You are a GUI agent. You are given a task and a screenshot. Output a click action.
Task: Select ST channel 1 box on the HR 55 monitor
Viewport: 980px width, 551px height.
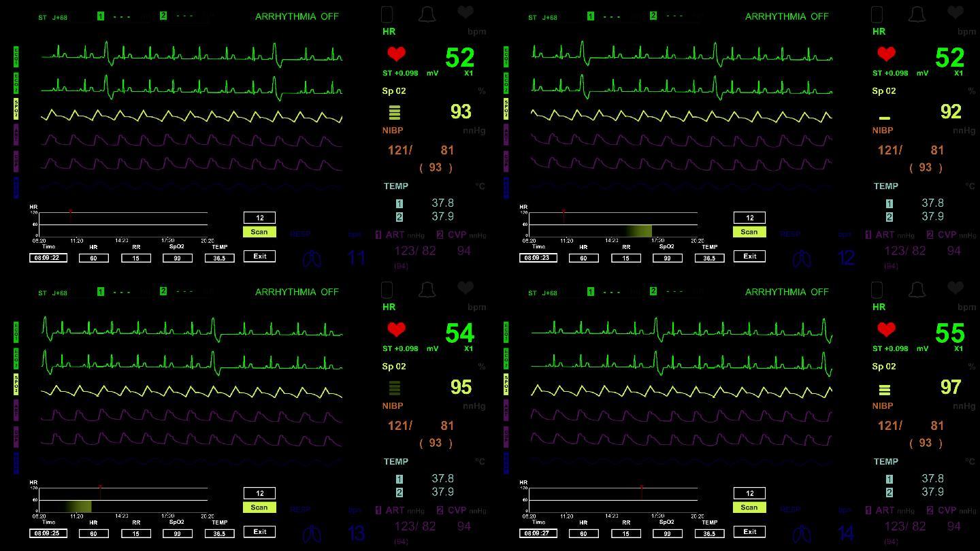pos(591,291)
